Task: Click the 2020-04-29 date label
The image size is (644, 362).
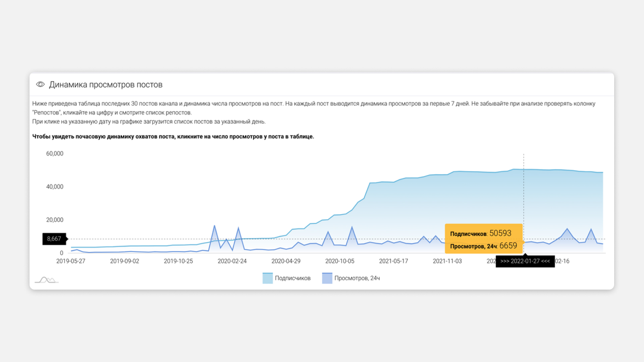Action: coord(286,261)
